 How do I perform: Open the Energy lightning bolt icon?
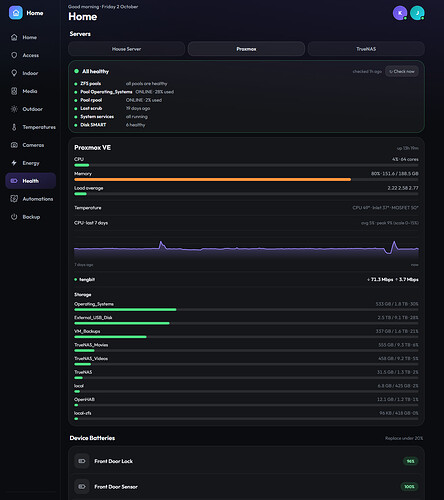pyautogui.click(x=14, y=163)
